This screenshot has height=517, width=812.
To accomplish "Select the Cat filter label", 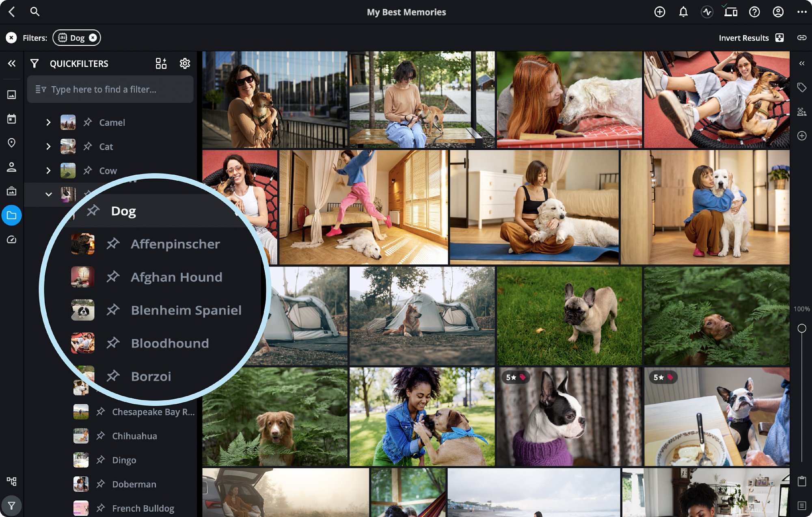I will pyautogui.click(x=106, y=147).
